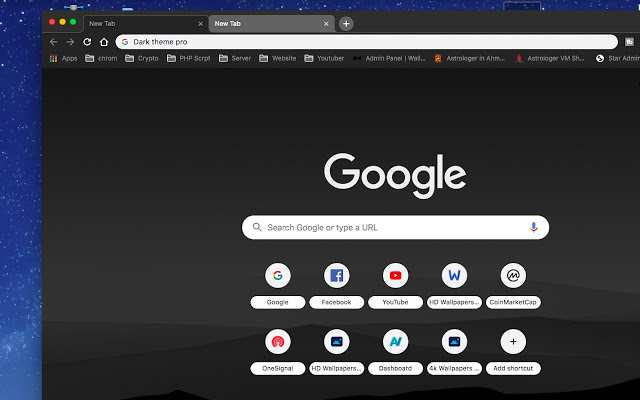
Task: Open the Admin Panel | Wall... bookmark
Action: (389, 58)
